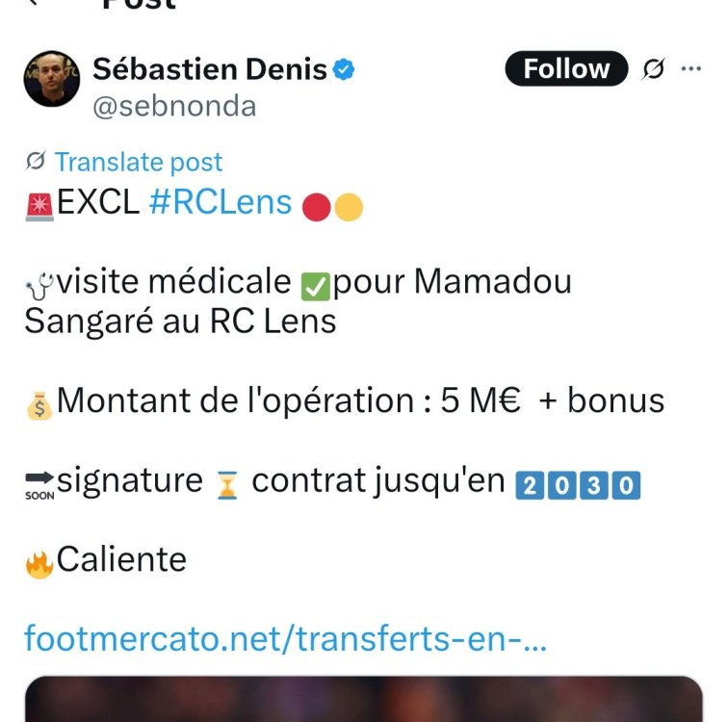Image resolution: width=728 pixels, height=722 pixels.
Task: Open the article preview image
Action: click(364, 700)
